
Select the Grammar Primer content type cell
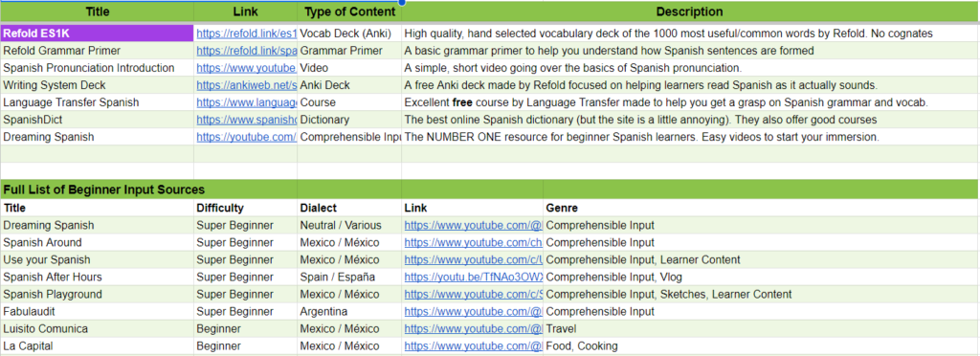[349, 51]
